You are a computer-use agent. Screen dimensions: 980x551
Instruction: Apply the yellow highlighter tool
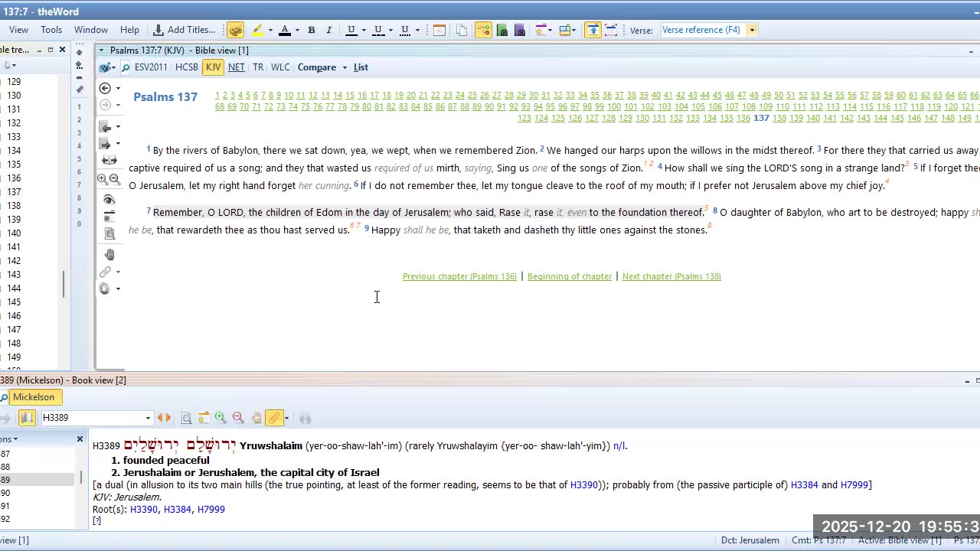(258, 30)
